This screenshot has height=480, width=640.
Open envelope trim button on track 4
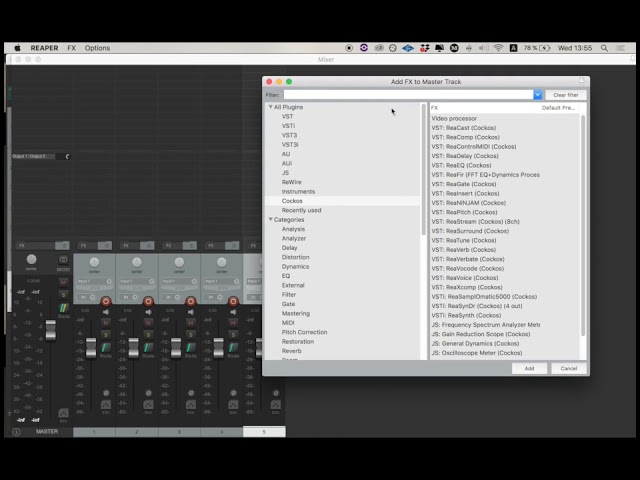pyautogui.click(x=233, y=405)
